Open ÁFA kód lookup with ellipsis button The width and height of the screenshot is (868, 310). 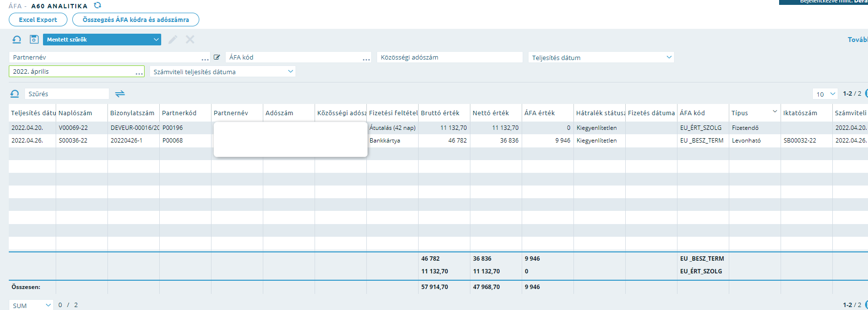[x=366, y=59]
